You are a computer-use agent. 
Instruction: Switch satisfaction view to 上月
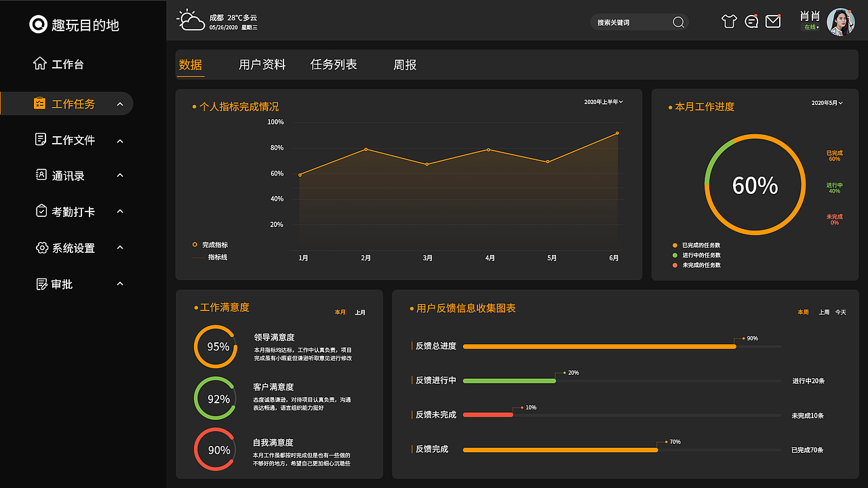(x=360, y=312)
